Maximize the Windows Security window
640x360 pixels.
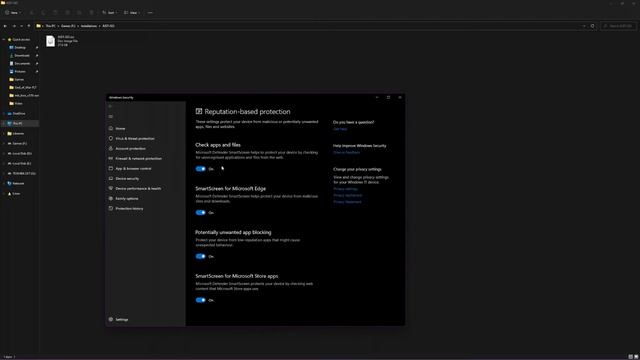[388, 98]
